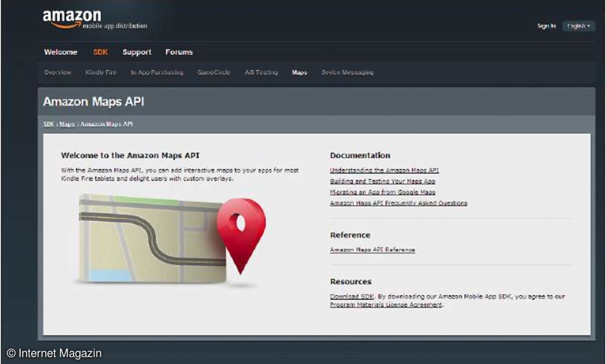The image size is (606, 364).
Task: Open Device Messaging submenu item
Action: point(347,72)
